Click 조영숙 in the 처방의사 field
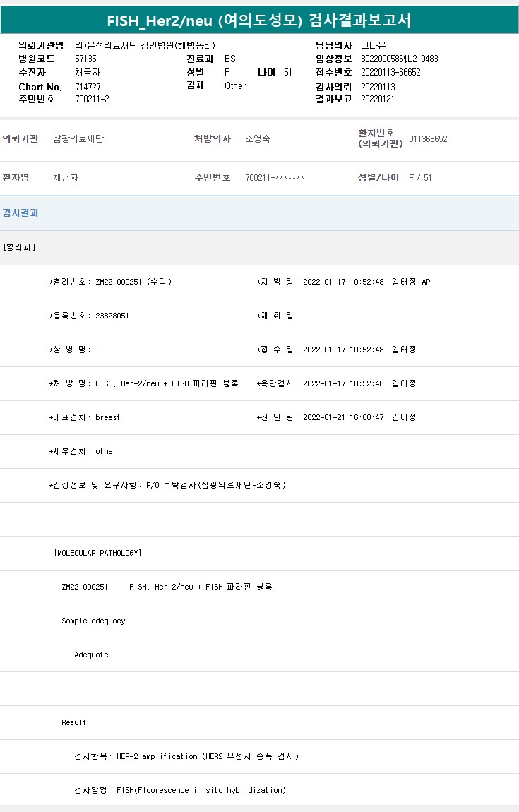This screenshot has height=812, width=519. [x=258, y=139]
